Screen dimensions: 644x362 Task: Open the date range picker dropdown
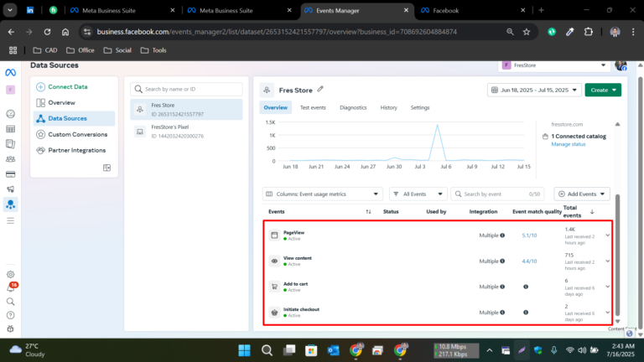click(532, 90)
